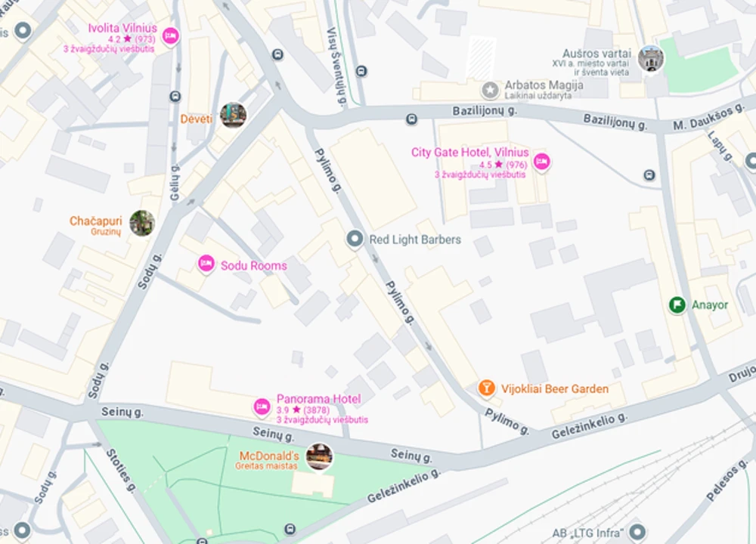Click the AB LTG Infra pin
This screenshot has width=756, height=544.
637,533
